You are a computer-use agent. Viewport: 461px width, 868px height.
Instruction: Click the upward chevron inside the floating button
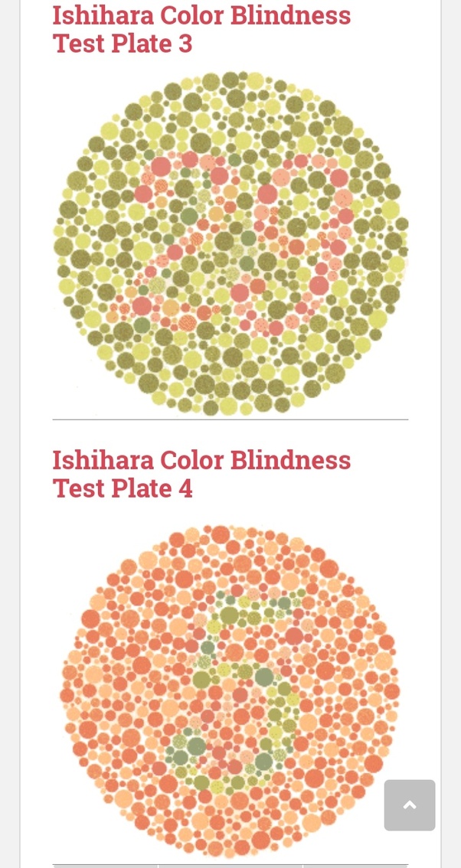pos(410,805)
